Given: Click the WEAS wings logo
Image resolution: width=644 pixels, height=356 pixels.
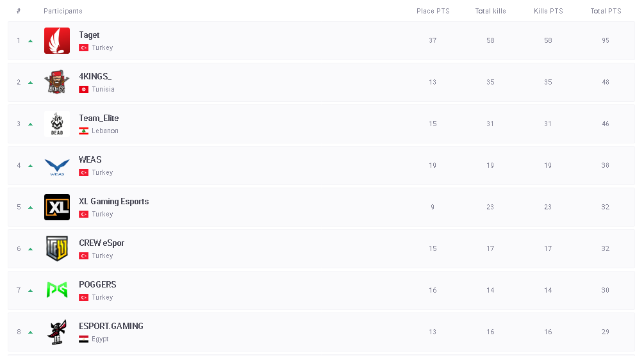Looking at the screenshot, I should tap(57, 166).
